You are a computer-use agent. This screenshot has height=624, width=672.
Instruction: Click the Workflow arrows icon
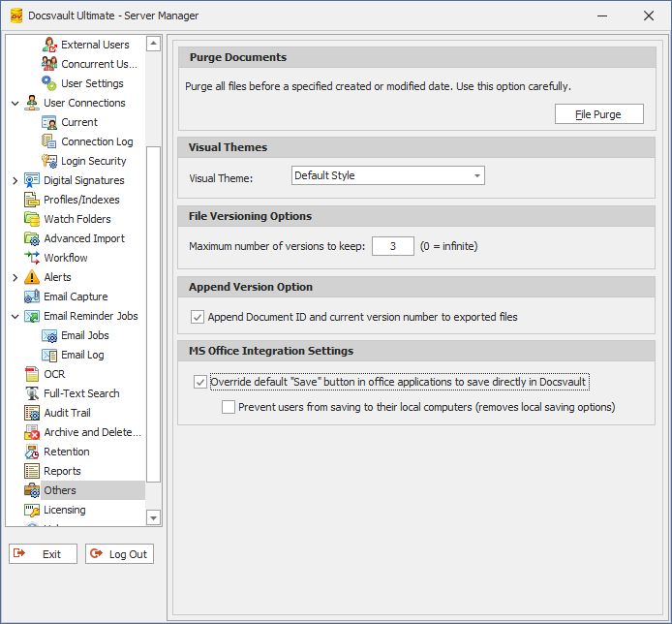pyautogui.click(x=32, y=258)
